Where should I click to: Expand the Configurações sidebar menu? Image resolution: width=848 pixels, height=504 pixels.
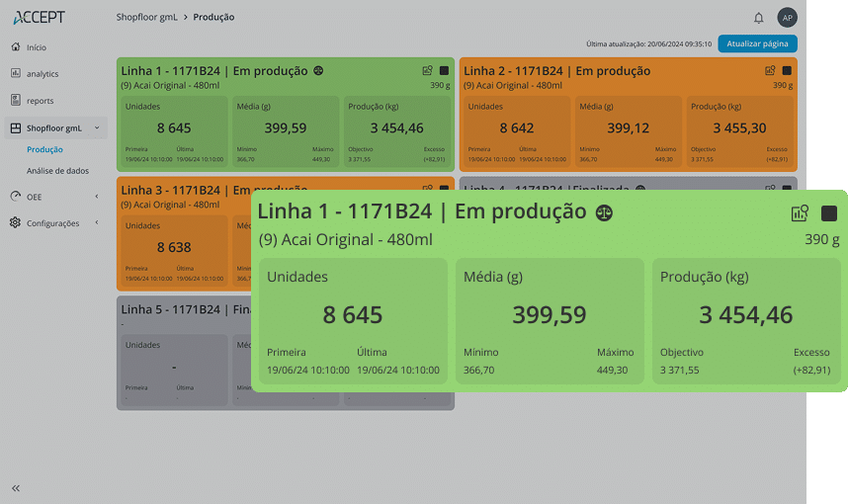(96, 223)
